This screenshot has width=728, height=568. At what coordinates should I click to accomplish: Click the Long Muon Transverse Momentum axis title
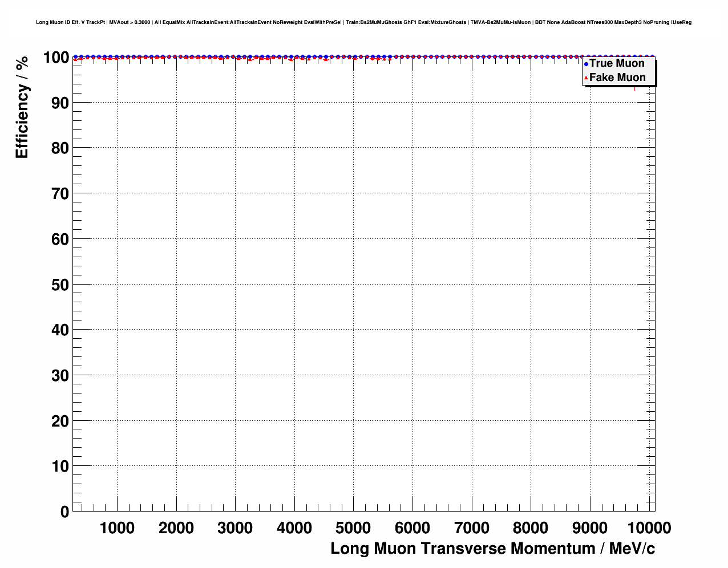(x=492, y=549)
